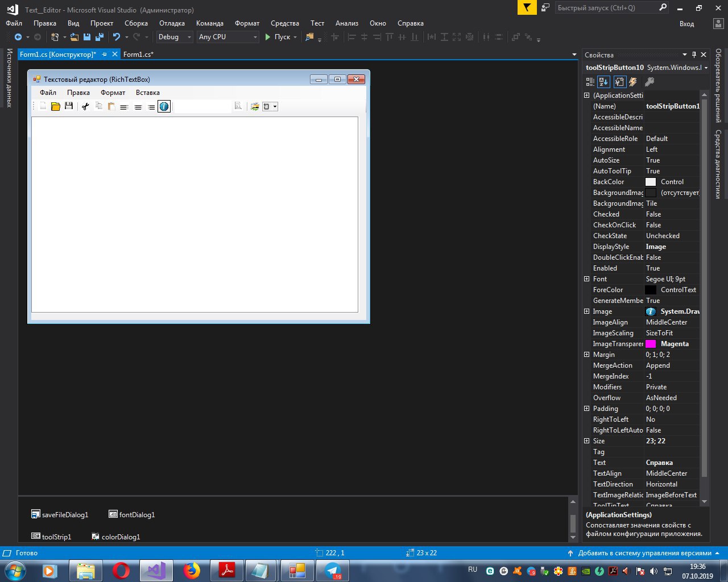The height and width of the screenshot is (582, 728).
Task: Open the Вставка menu in the designed form
Action: coord(148,93)
